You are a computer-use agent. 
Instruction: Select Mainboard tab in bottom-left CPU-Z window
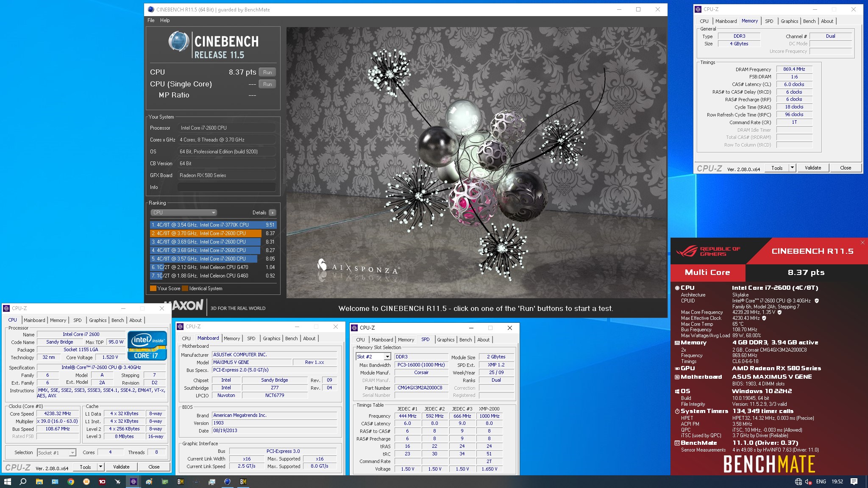tap(34, 320)
